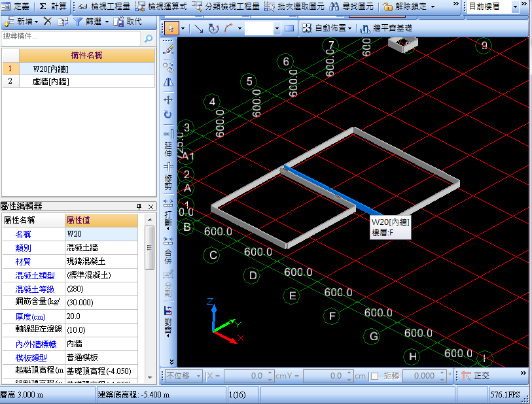This screenshot has height=404, width=532.
Task: Open 目前樓層 floor combo box
Action: (493, 7)
